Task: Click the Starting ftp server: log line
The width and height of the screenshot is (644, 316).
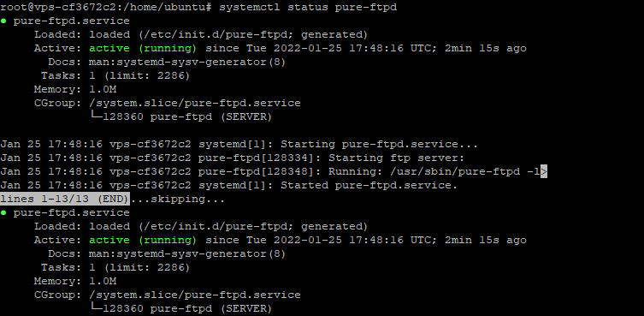Action: (x=396, y=158)
